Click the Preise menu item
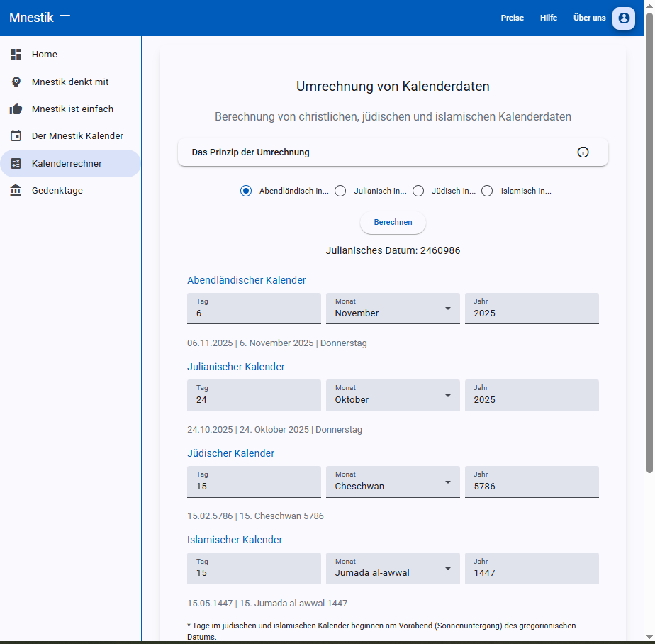The height and width of the screenshot is (644, 655). 512,18
